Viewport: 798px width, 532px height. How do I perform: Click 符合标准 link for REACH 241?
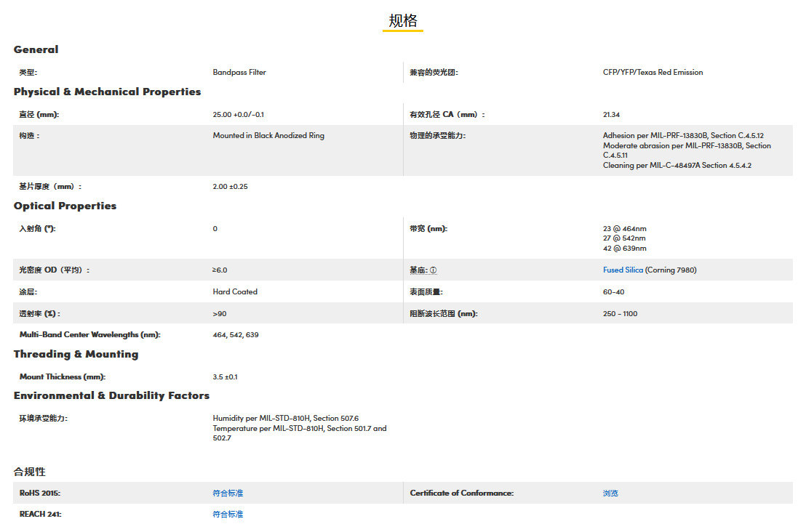click(x=228, y=515)
